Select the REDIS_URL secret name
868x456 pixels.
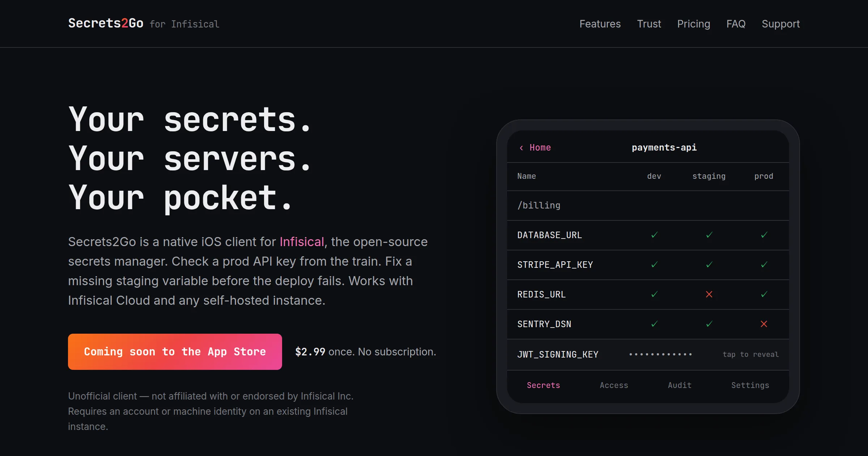[541, 295]
